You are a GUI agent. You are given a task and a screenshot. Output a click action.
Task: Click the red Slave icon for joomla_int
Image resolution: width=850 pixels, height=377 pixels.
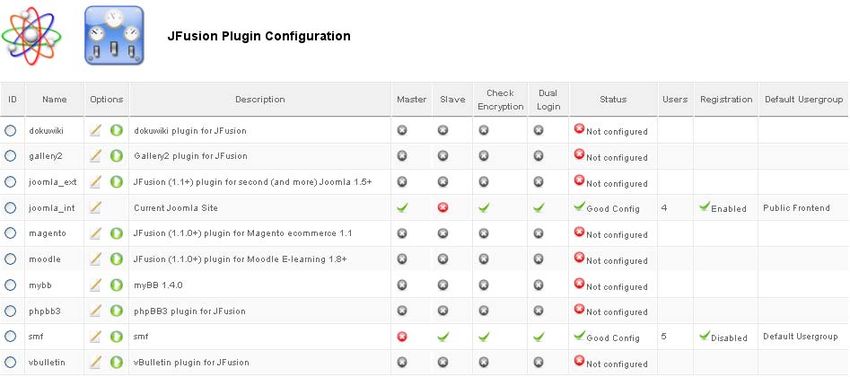[443, 207]
